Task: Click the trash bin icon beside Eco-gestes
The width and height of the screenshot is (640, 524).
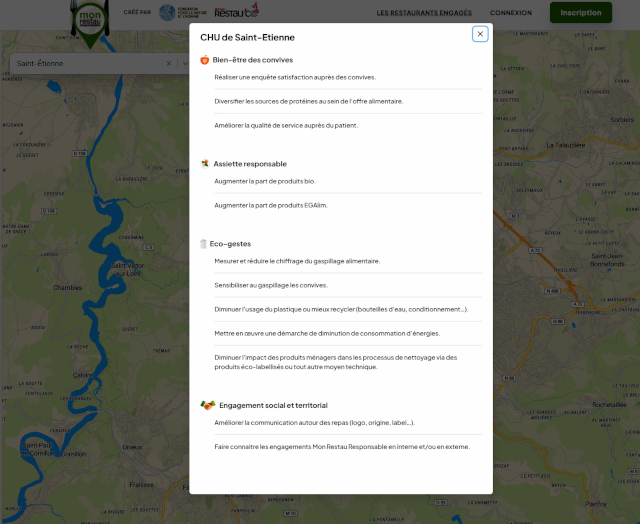Action: pyautogui.click(x=204, y=243)
